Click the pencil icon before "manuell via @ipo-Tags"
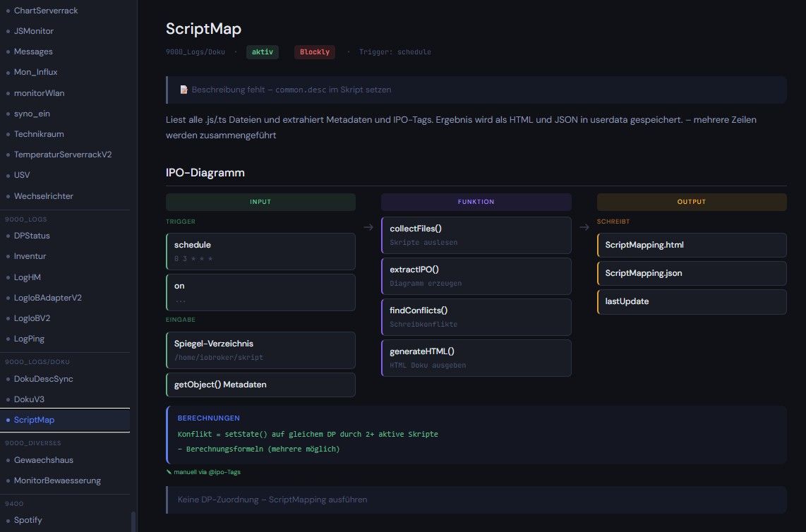This screenshot has width=806, height=532. point(169,472)
